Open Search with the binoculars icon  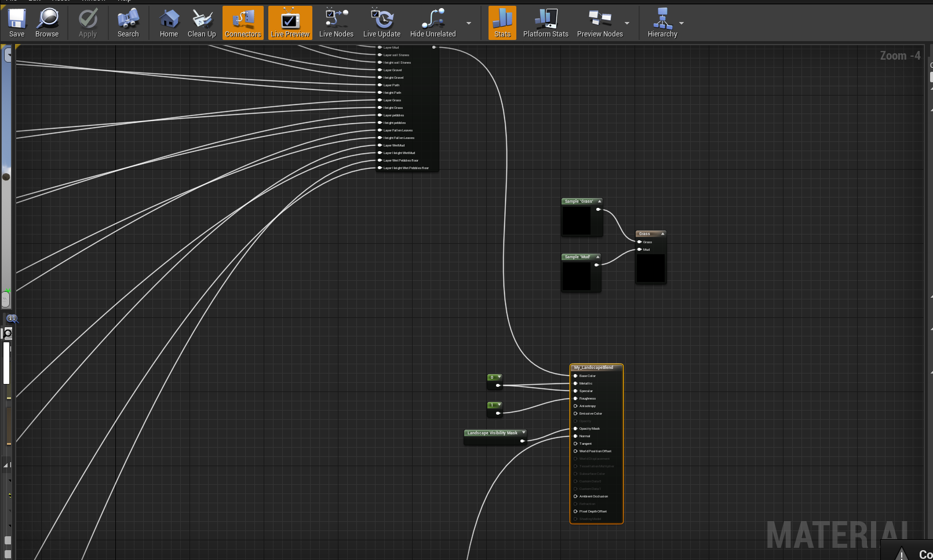(128, 23)
